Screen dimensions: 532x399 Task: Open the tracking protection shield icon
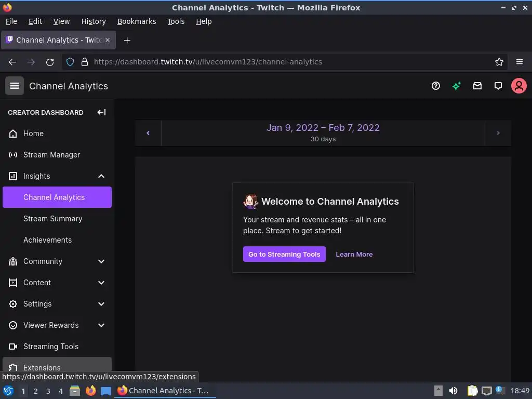point(70,62)
